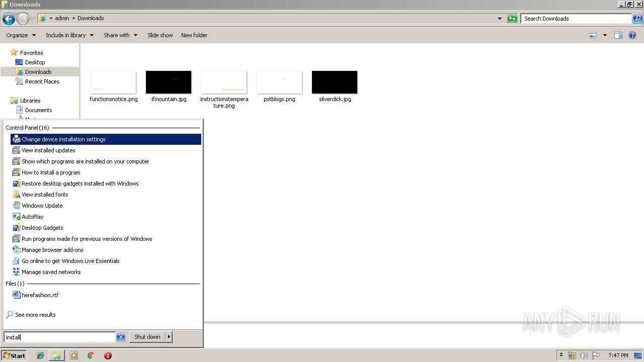
Task: Open recent pages dropdown arrow
Action: point(32,19)
